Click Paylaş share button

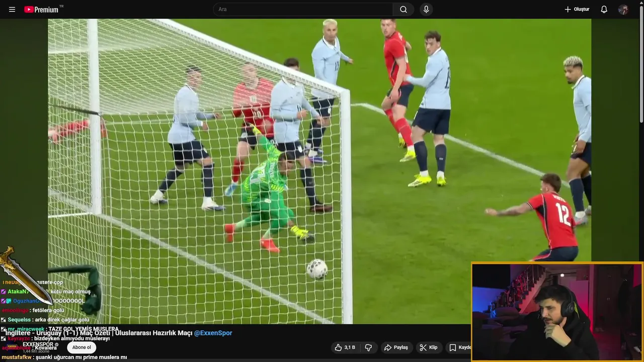[x=396, y=347]
